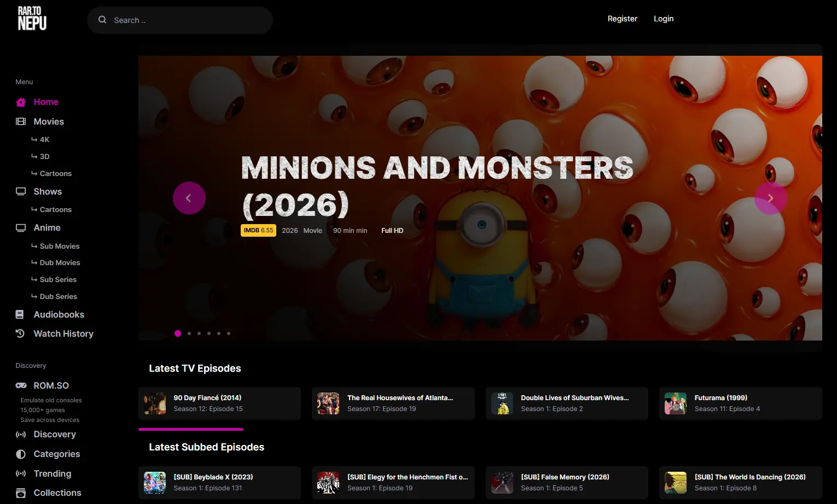Image resolution: width=837 pixels, height=504 pixels.
Task: Open Discovery in the sidebar
Action: (55, 435)
